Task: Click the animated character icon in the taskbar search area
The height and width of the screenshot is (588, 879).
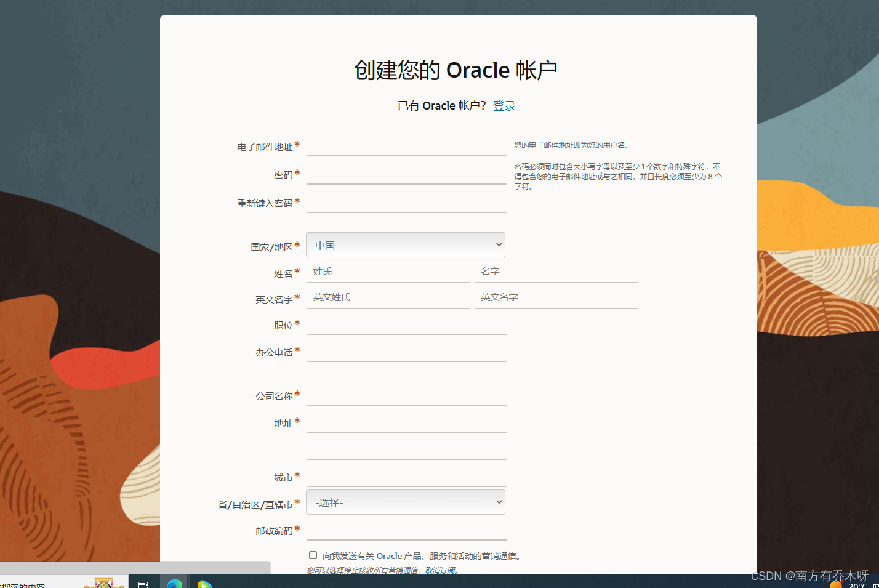Action: (x=103, y=582)
